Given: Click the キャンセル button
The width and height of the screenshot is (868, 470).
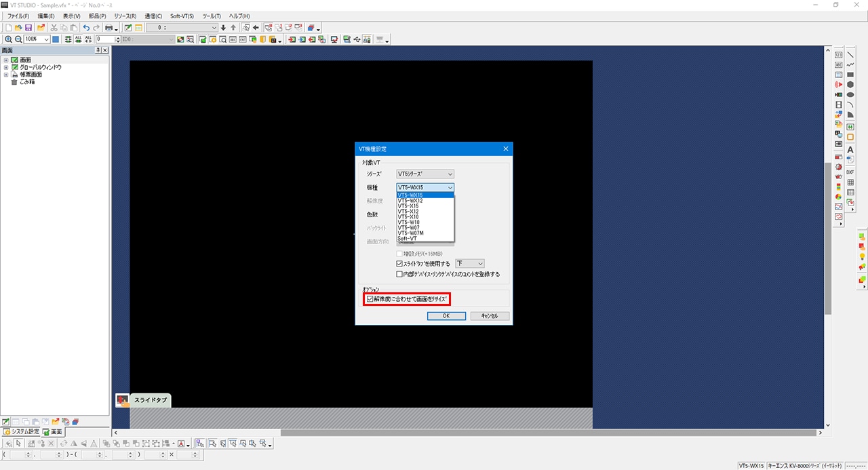Looking at the screenshot, I should pos(489,316).
